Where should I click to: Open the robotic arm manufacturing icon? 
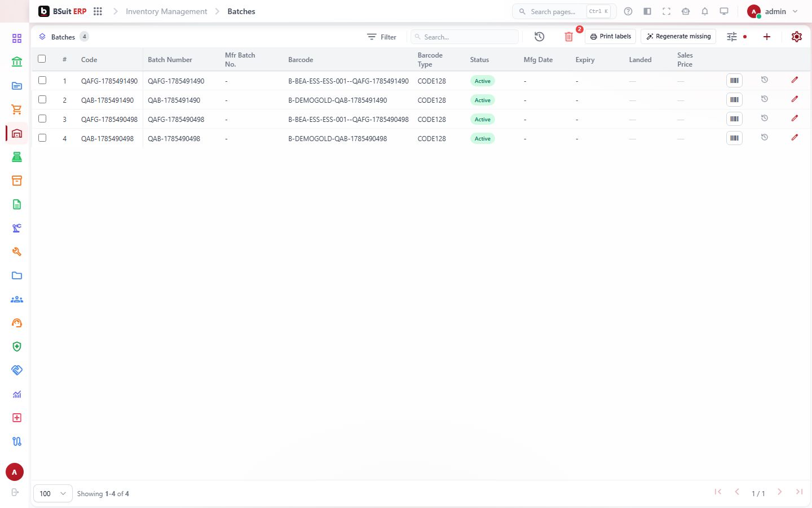[x=17, y=228]
